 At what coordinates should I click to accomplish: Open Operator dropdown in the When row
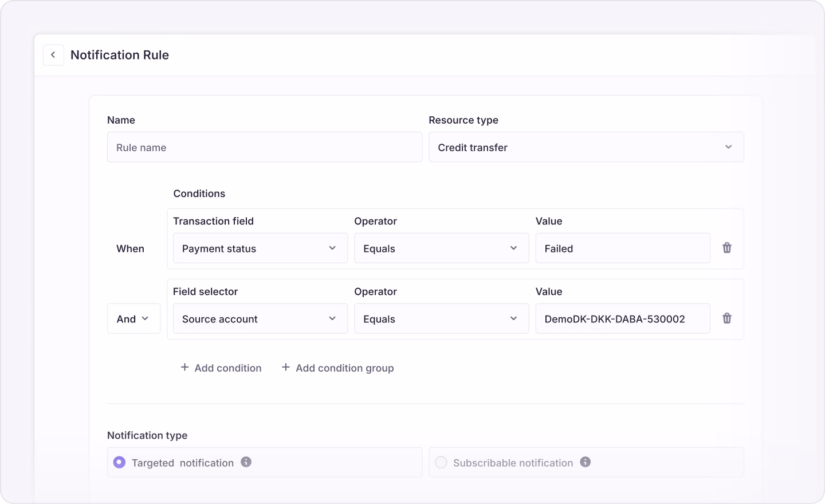tap(441, 248)
